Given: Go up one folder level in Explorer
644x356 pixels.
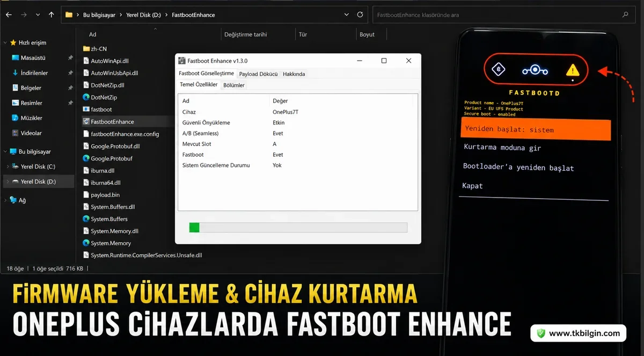Looking at the screenshot, I should coord(51,15).
